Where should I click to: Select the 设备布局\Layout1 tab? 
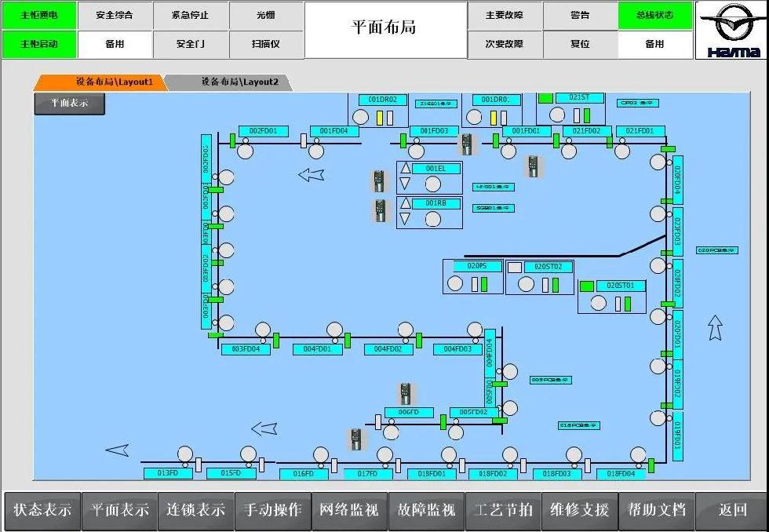102,82
